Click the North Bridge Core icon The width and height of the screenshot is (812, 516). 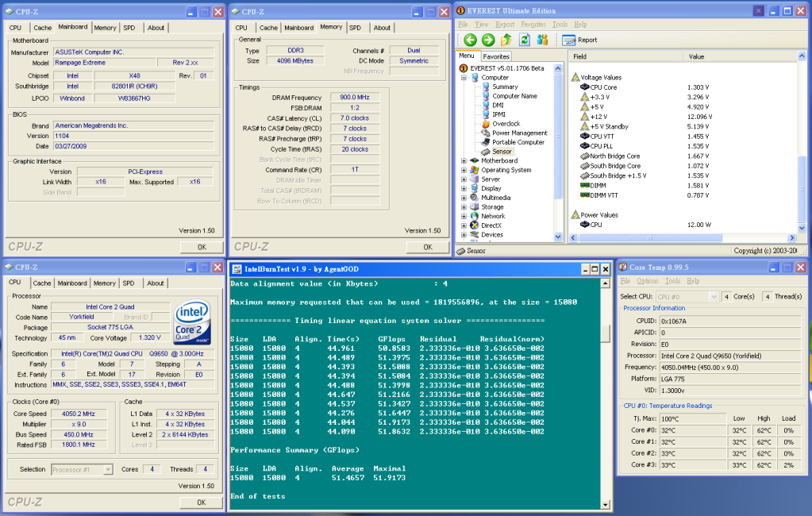click(x=585, y=156)
